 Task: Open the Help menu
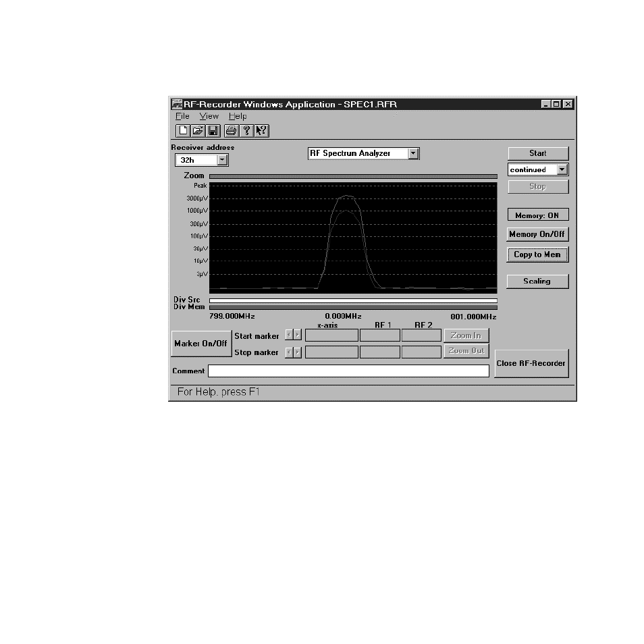238,116
